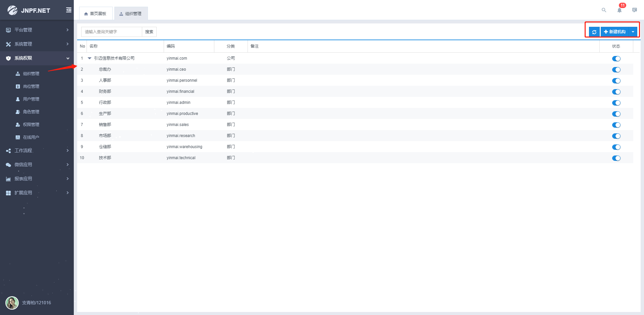Expand the 微信应用 menu chevron
This screenshot has width=644, height=315.
pyautogui.click(x=67, y=165)
